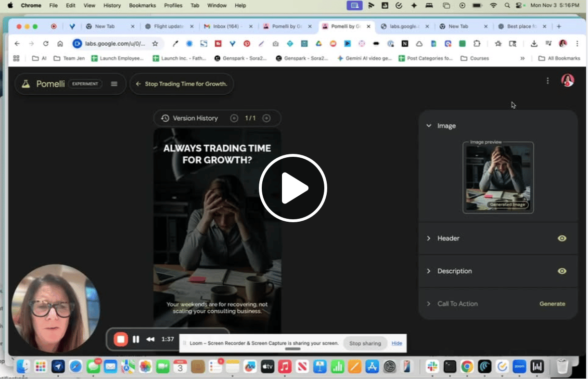Screen dimensions: 588x379
Task: Open the Pomelli hamburger menu
Action: tap(114, 84)
